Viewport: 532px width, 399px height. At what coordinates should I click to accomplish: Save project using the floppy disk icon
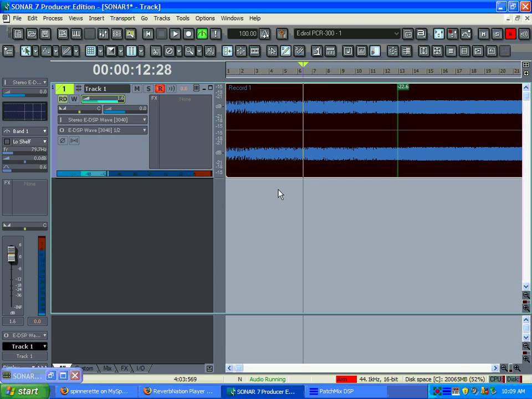pos(45,34)
